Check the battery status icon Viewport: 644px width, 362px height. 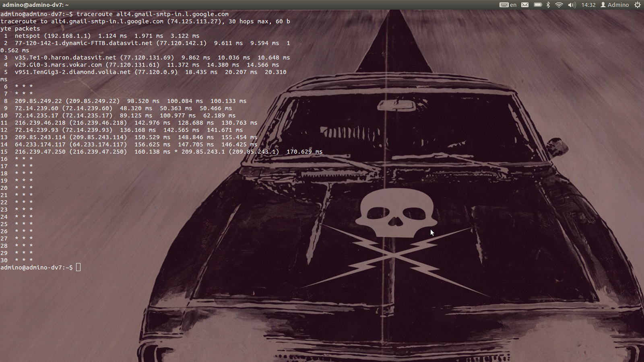click(x=538, y=5)
